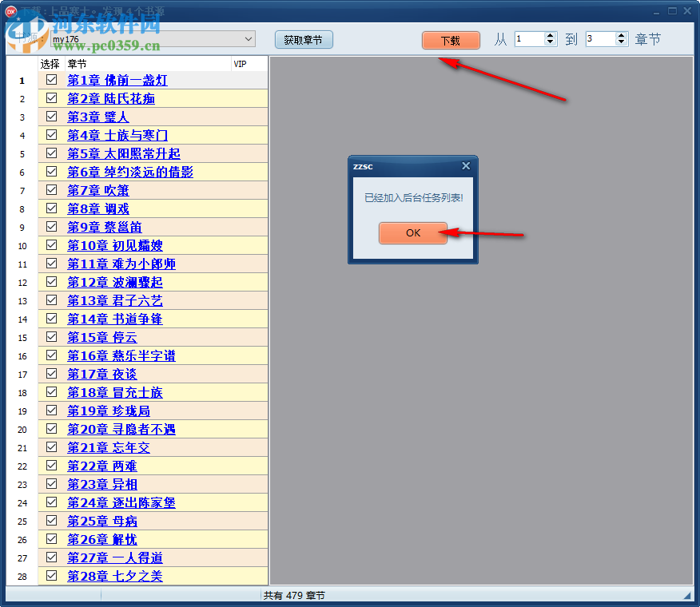Click the 选择 column header
700x607 pixels.
(50, 64)
